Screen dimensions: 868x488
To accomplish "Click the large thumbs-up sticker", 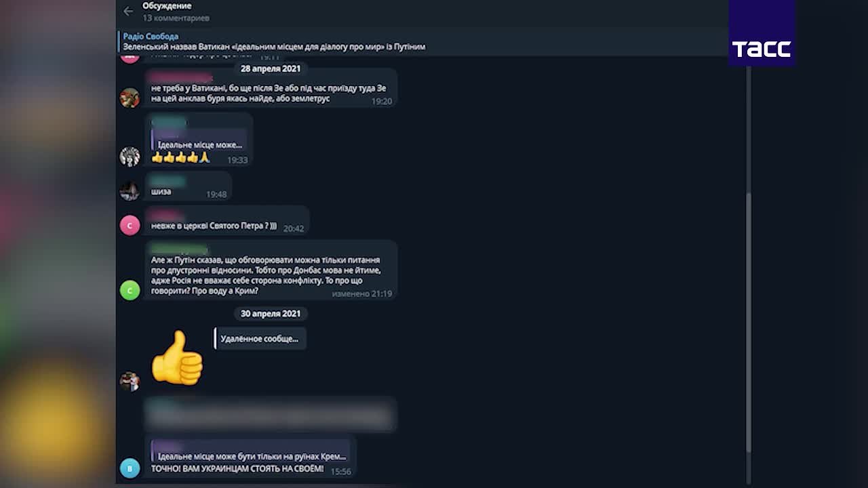I will (x=177, y=359).
